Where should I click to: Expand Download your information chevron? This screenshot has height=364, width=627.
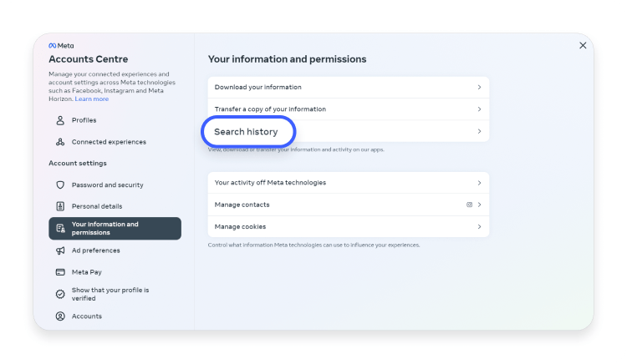[479, 87]
